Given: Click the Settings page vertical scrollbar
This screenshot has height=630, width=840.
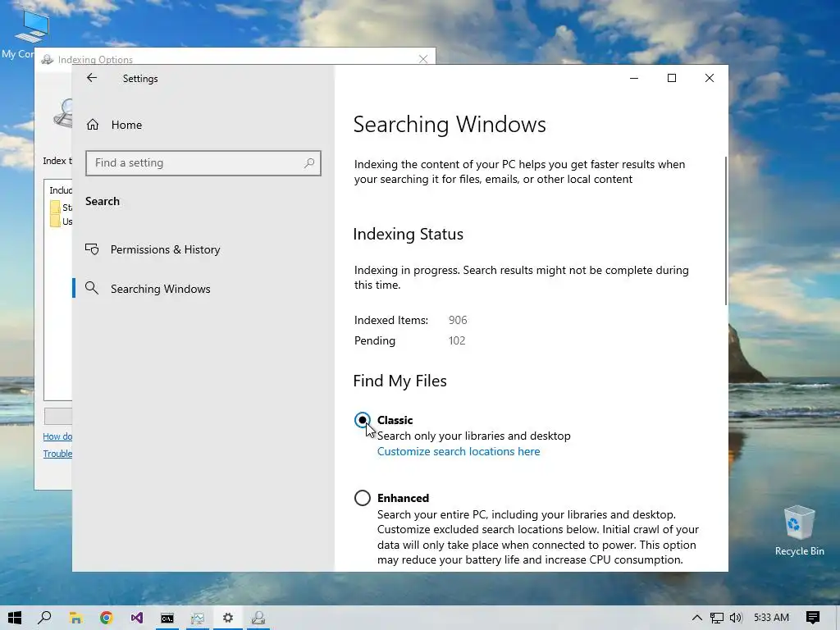Looking at the screenshot, I should pyautogui.click(x=726, y=231).
